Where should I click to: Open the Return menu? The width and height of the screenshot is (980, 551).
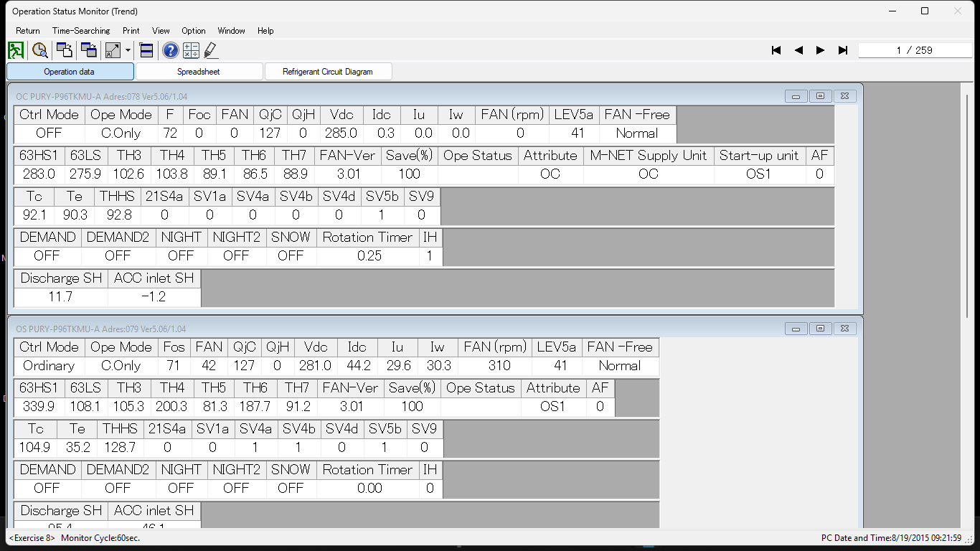click(28, 31)
